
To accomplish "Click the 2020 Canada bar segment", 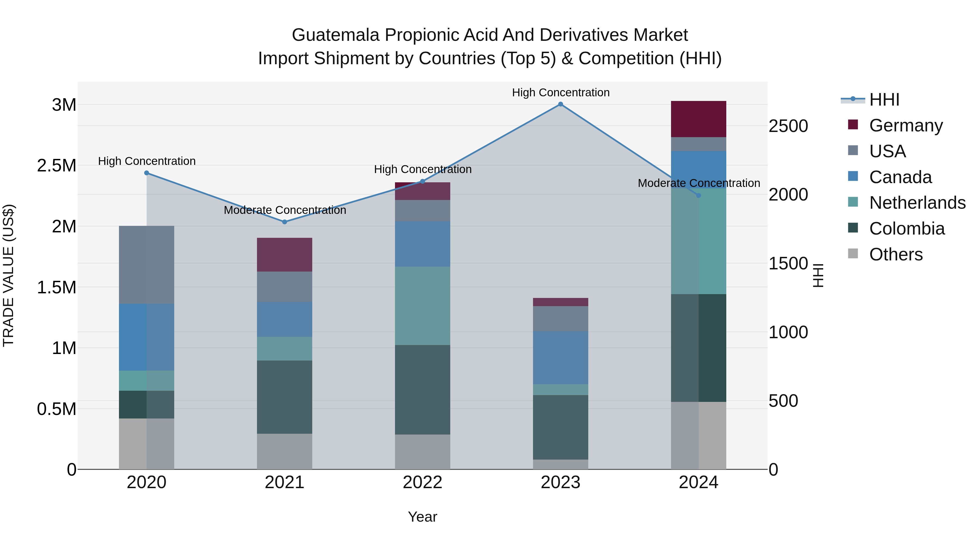I will [x=147, y=337].
